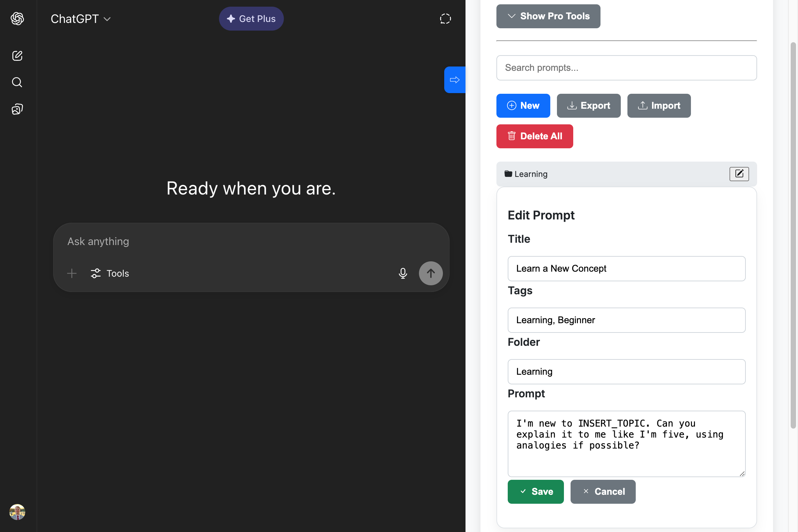Click the Search prompts field
This screenshot has width=798, height=532.
pos(626,68)
